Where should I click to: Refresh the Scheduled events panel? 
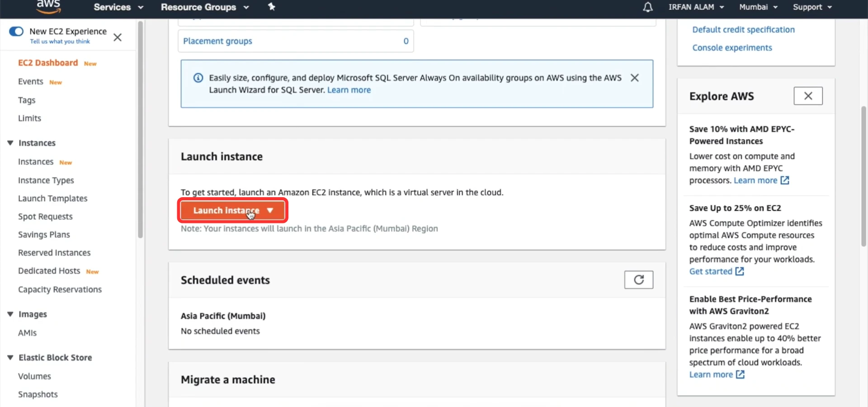[639, 280]
